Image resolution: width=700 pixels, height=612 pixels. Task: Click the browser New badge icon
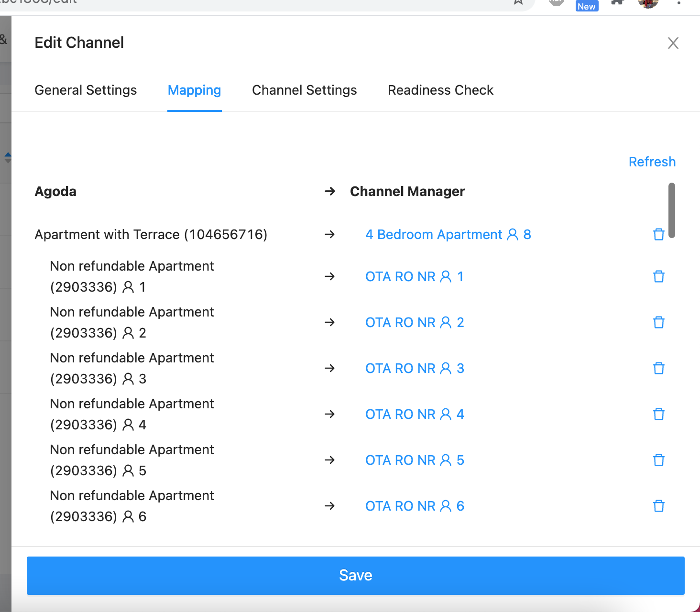pyautogui.click(x=587, y=5)
